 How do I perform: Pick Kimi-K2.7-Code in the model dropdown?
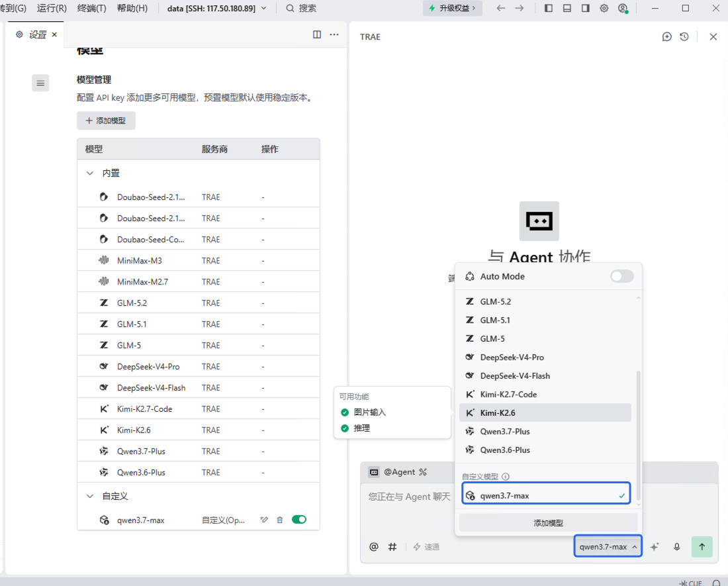[x=545, y=394]
